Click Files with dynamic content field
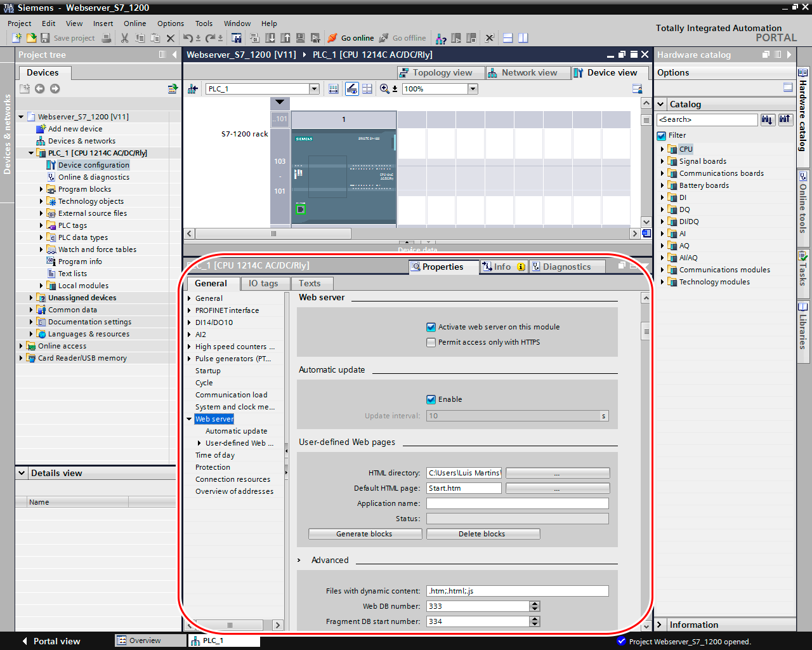 coord(518,591)
